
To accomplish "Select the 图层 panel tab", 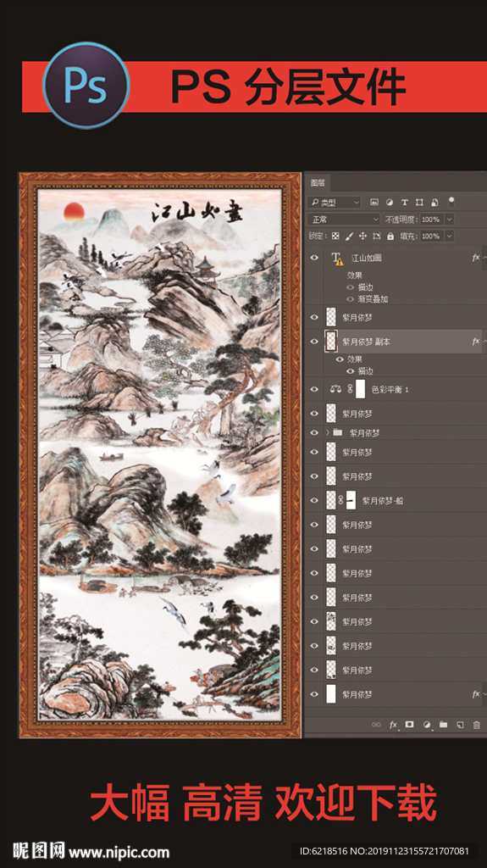I will coord(318,183).
